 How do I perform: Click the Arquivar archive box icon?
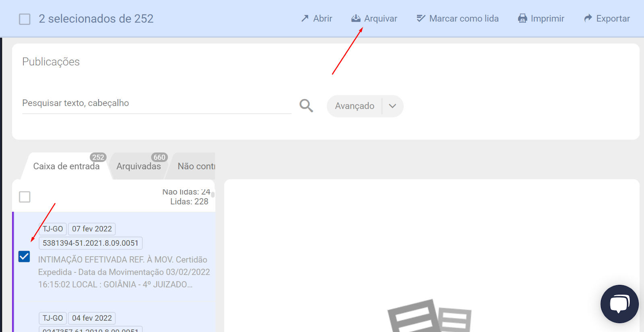click(356, 19)
